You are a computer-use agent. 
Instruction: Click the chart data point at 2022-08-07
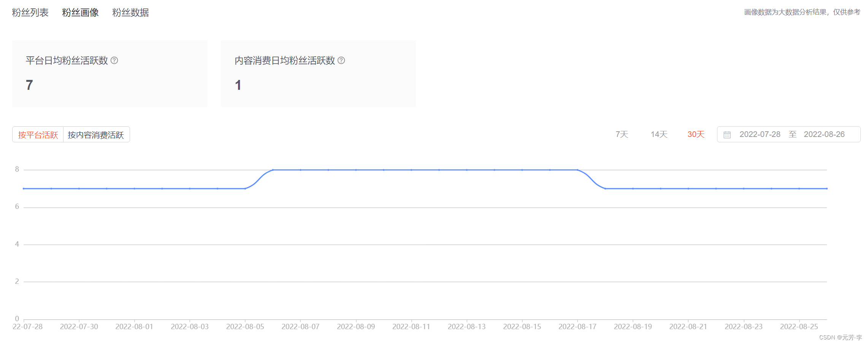click(x=300, y=170)
